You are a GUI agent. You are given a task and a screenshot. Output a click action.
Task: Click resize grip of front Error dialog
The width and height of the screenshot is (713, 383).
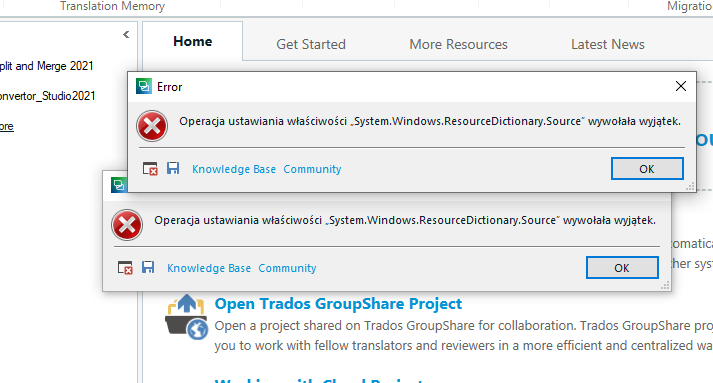click(x=691, y=186)
